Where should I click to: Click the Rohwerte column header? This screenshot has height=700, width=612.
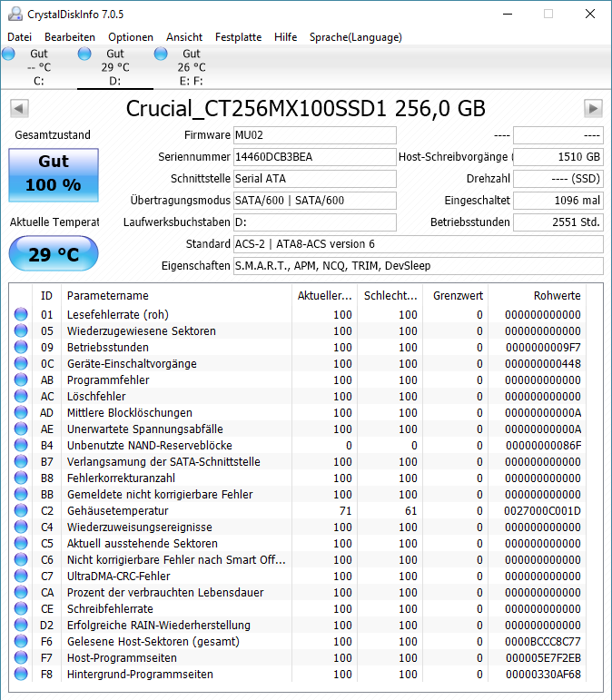[538, 296]
